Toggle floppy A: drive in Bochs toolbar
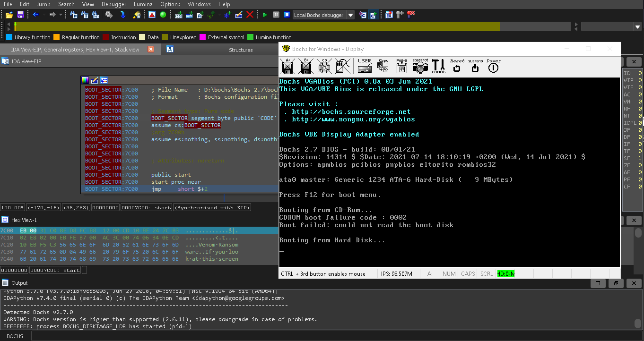Image resolution: width=644 pixels, height=341 pixels. 288,66
